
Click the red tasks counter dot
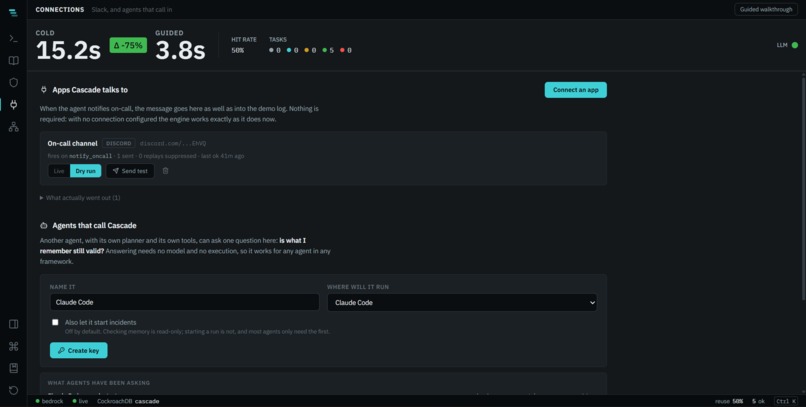click(342, 50)
